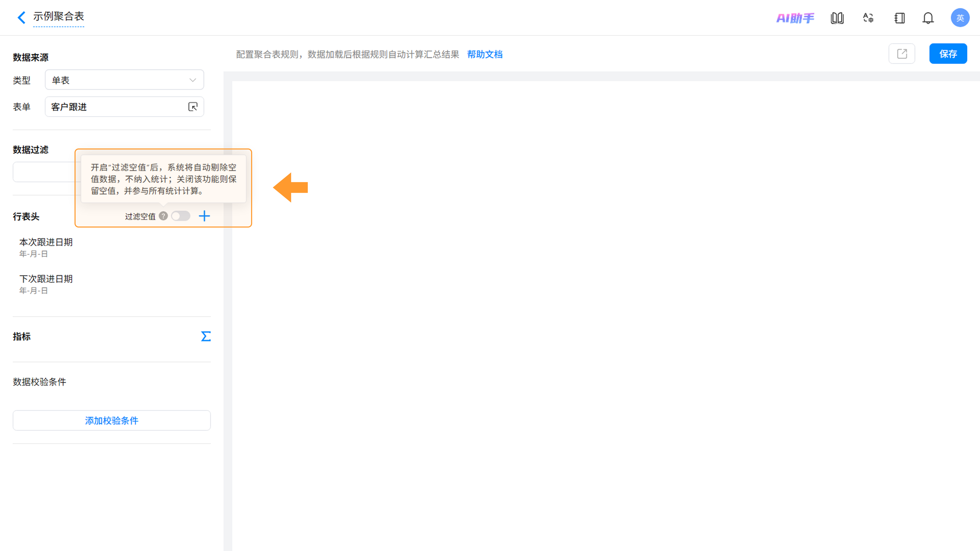
Task: Open the 帮助文档 link
Action: [485, 54]
